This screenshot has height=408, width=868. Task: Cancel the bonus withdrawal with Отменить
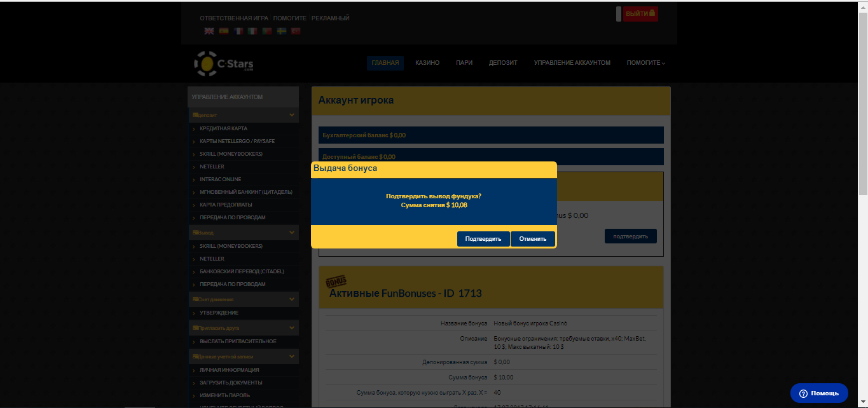(x=532, y=239)
